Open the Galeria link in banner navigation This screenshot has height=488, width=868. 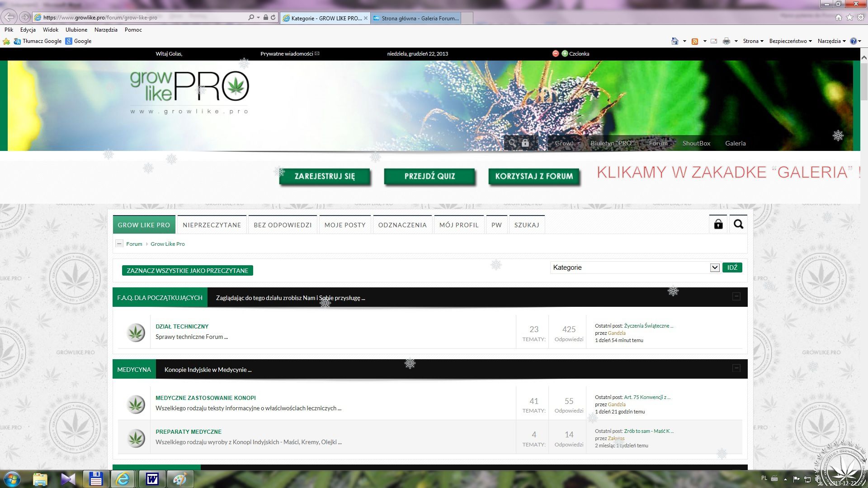[736, 143]
